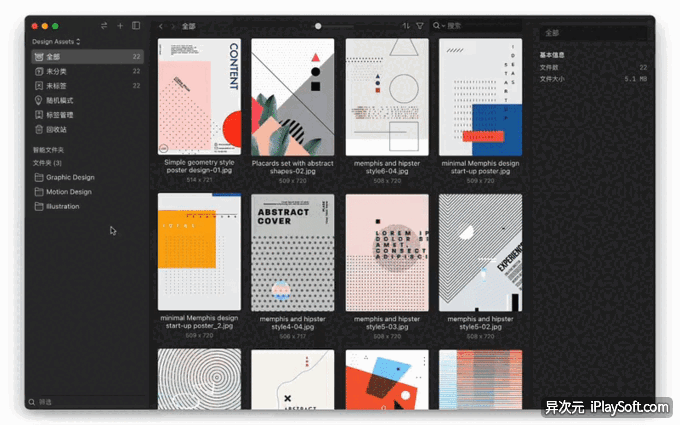This screenshot has width=680, height=425.
Task: Toggle the sidebar layout icon
Action: tap(136, 26)
